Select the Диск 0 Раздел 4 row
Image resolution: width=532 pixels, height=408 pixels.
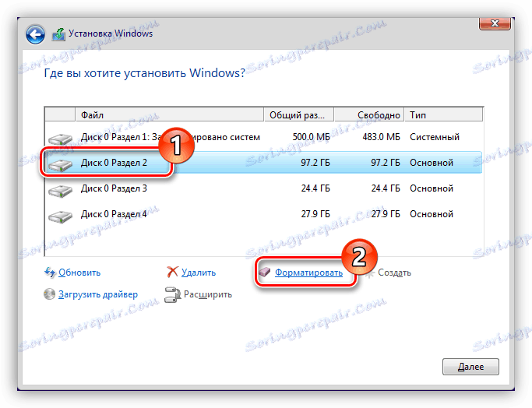pos(263,214)
